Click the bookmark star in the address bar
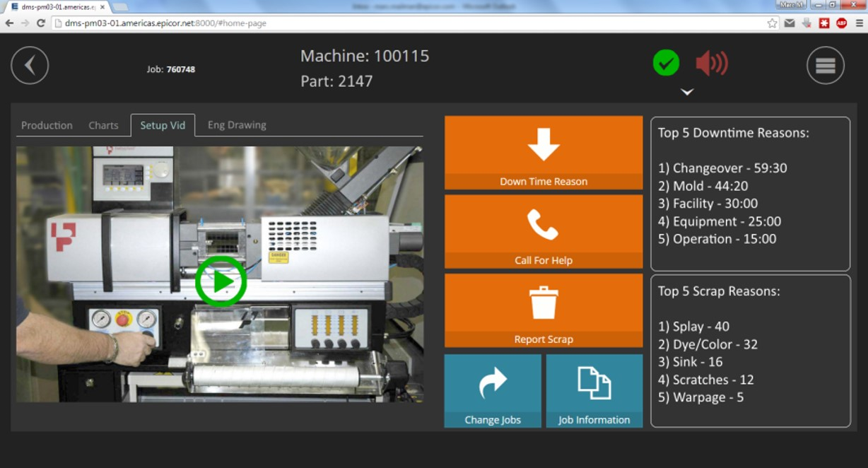The height and width of the screenshot is (468, 868). point(772,23)
